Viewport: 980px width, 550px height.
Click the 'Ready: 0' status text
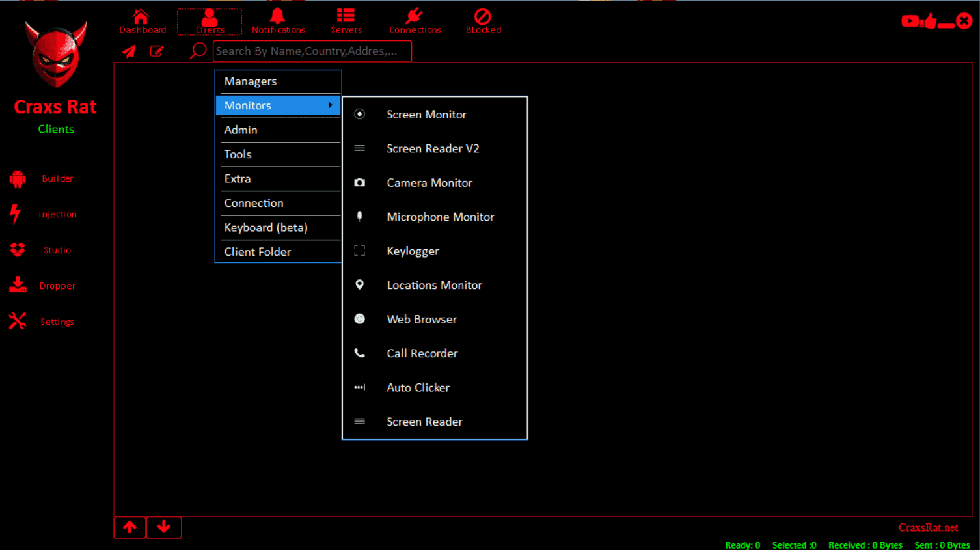click(x=742, y=545)
